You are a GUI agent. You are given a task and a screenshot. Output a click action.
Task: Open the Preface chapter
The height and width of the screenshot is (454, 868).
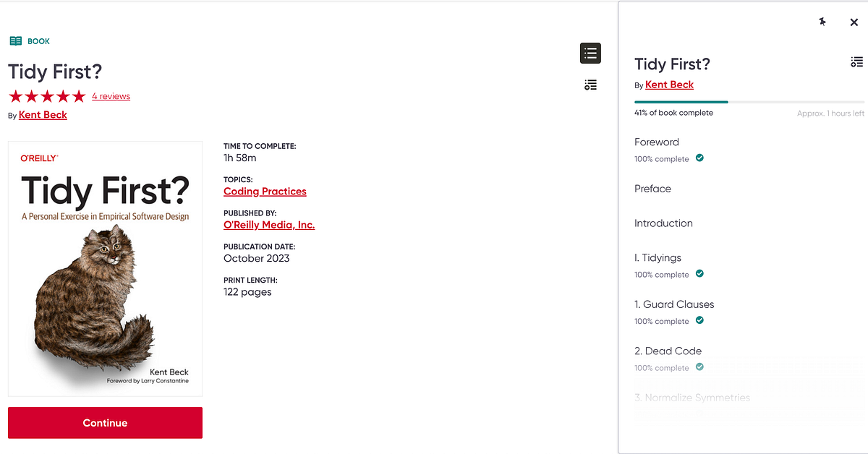(652, 189)
